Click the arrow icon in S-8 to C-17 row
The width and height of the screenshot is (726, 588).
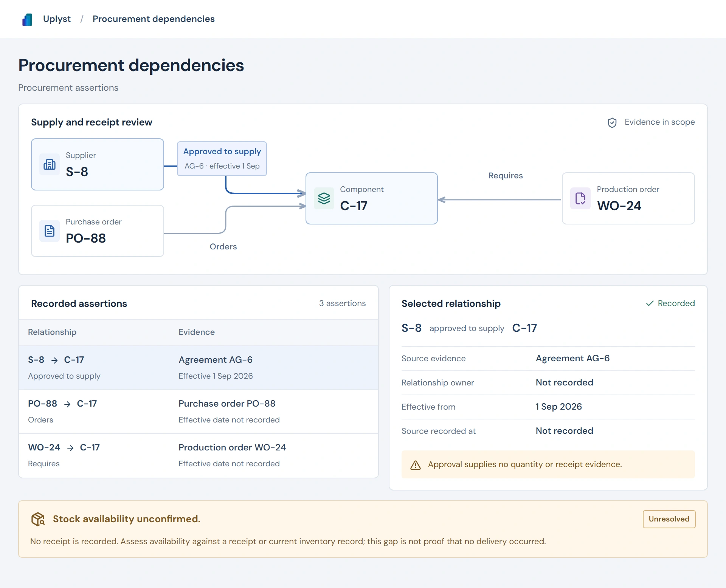pyautogui.click(x=54, y=360)
